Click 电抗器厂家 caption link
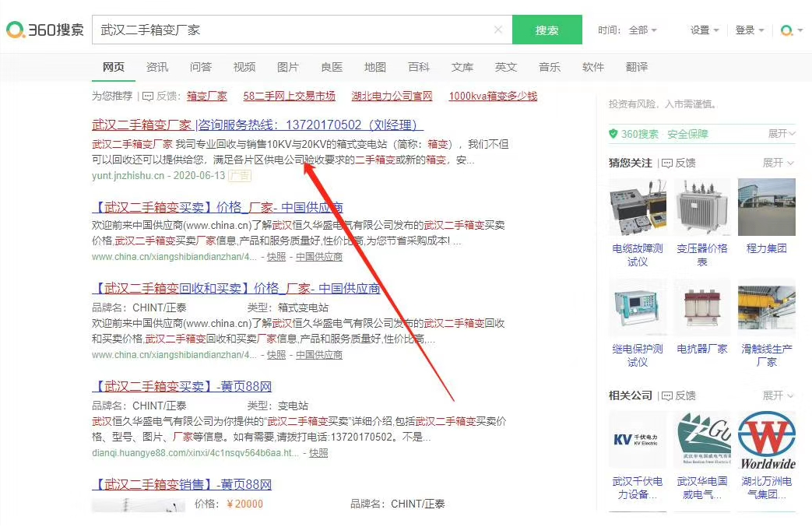 coord(701,349)
